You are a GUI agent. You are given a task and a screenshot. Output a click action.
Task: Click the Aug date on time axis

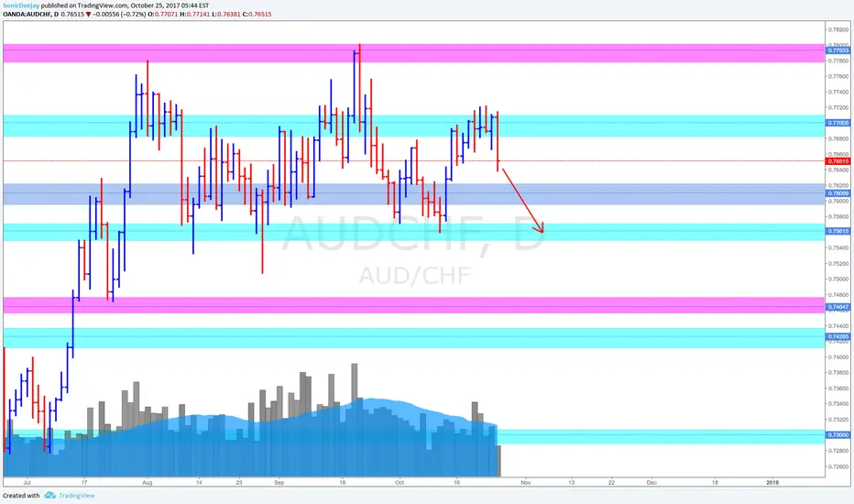[x=147, y=483]
